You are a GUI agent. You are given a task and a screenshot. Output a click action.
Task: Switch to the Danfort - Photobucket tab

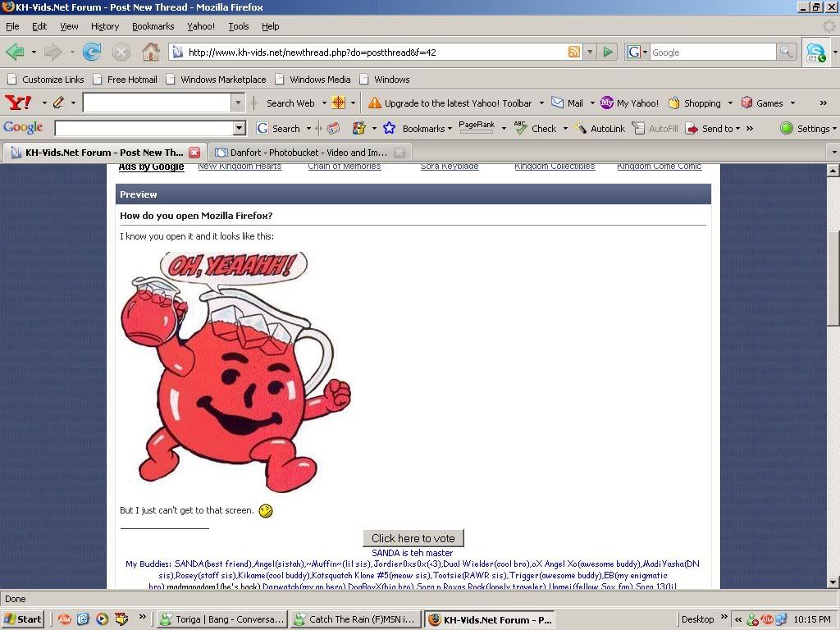click(x=308, y=153)
